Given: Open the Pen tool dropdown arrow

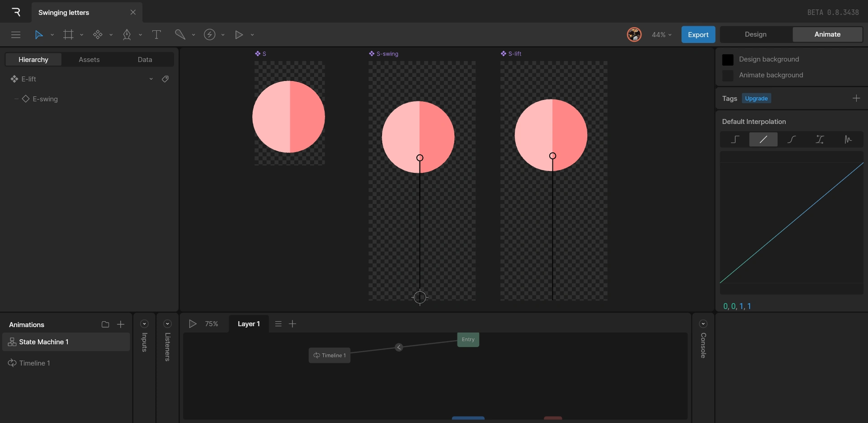Looking at the screenshot, I should (x=141, y=35).
